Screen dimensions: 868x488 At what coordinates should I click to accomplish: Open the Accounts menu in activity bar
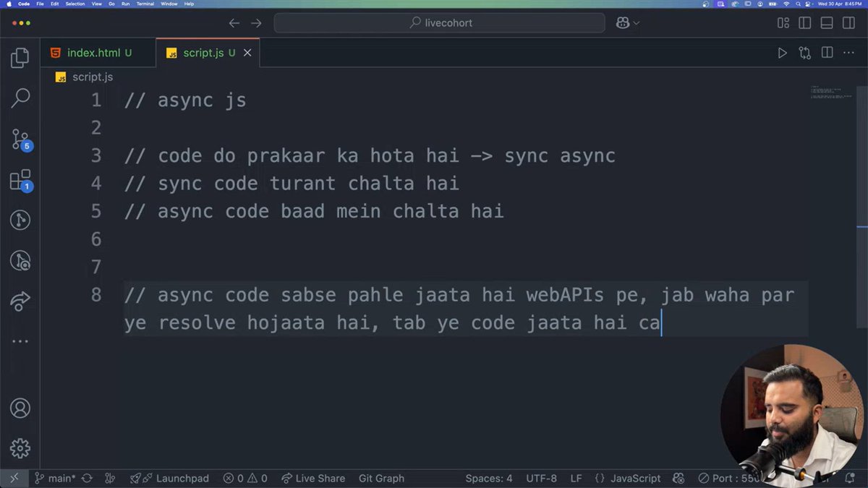pos(20,408)
